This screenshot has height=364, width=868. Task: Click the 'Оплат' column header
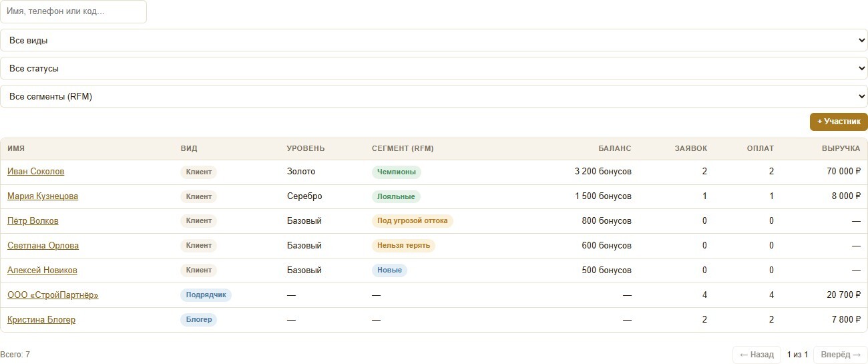[761, 148]
